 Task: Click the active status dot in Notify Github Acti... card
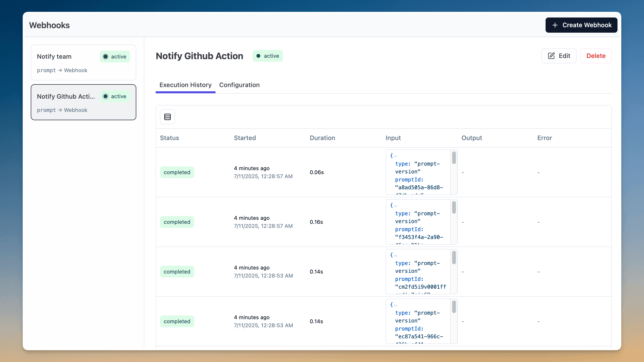click(x=106, y=96)
